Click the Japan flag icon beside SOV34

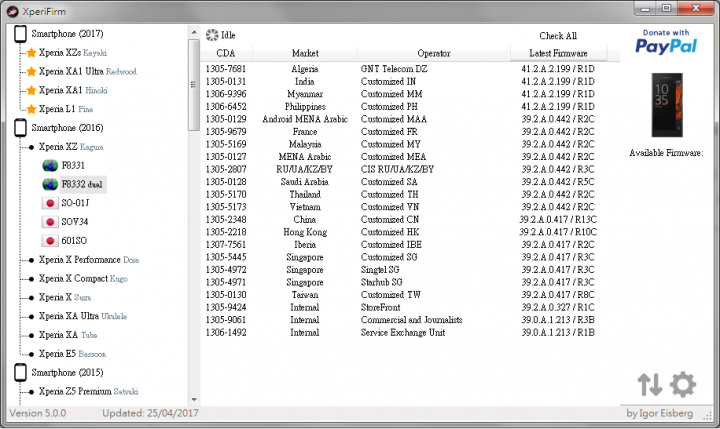pos(50,222)
